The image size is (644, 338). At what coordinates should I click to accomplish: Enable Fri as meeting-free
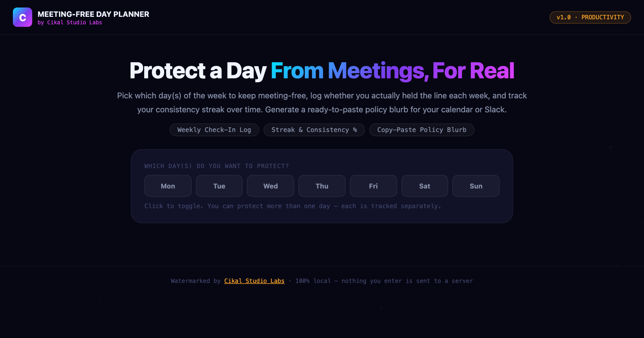pyautogui.click(x=373, y=186)
